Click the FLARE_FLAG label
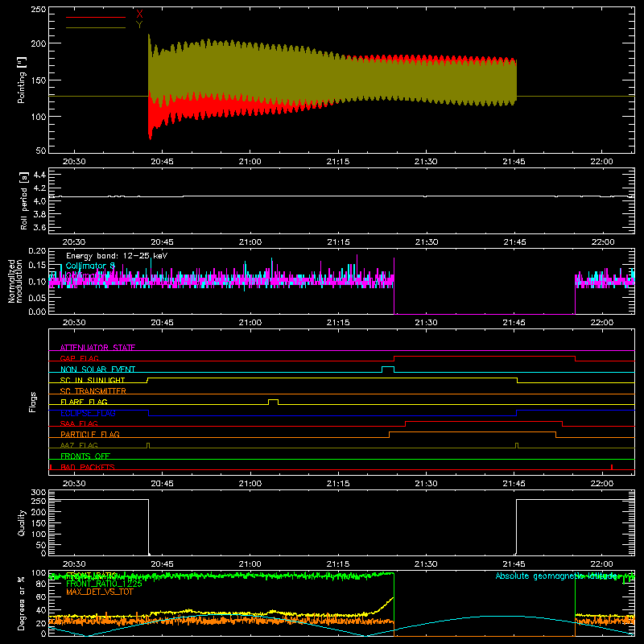Image resolution: width=644 pixels, height=644 pixels. click(x=84, y=402)
